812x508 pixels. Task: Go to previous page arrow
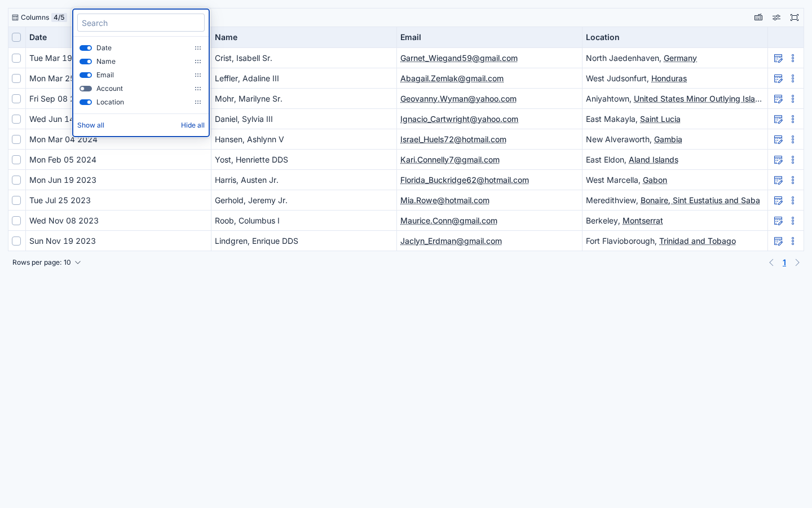771,262
